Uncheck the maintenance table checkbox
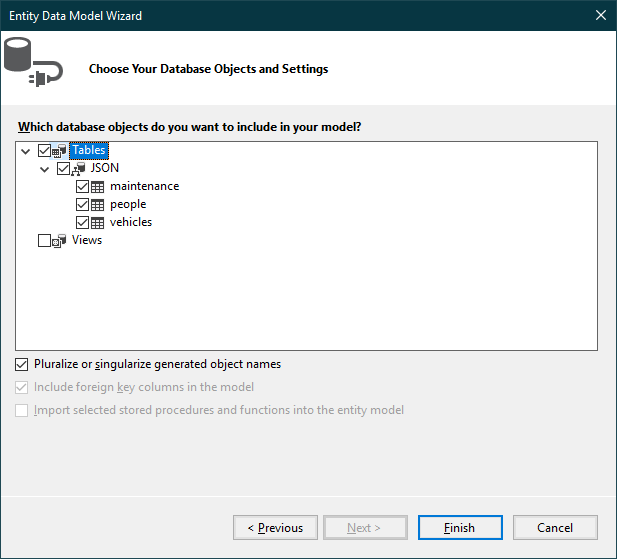Screen dimensions: 617x559 click(83, 187)
